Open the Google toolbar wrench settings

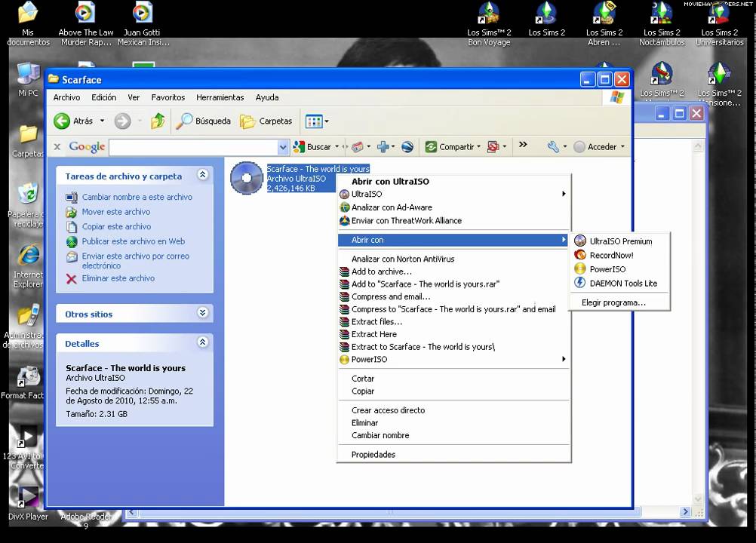pos(553,146)
